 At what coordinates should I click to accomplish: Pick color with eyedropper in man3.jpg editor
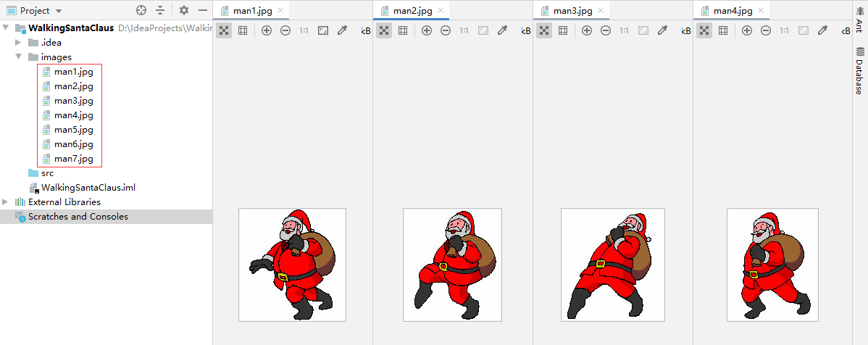662,30
